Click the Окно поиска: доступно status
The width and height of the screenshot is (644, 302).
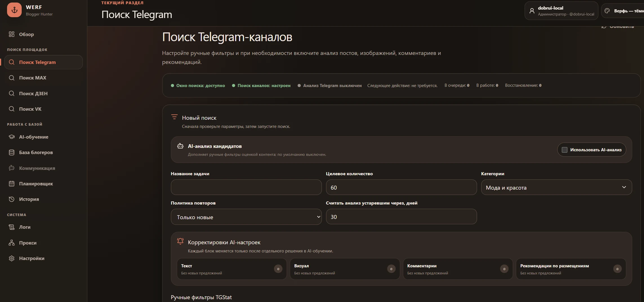198,85
